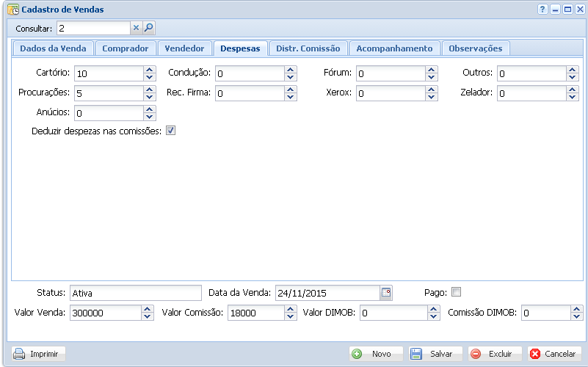Increase the Cartório value with up arrow
Screen dimensions: 588x367
pos(150,70)
